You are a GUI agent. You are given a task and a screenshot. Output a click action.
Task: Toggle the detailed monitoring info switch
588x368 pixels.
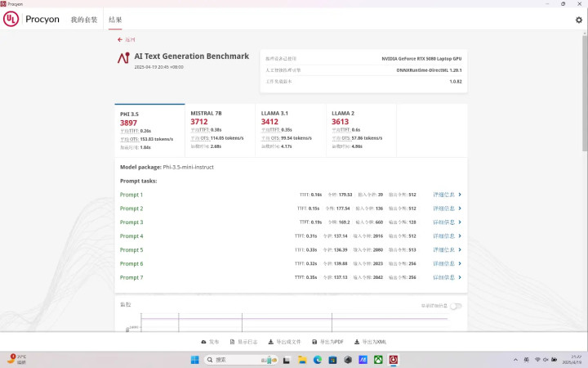coord(456,306)
